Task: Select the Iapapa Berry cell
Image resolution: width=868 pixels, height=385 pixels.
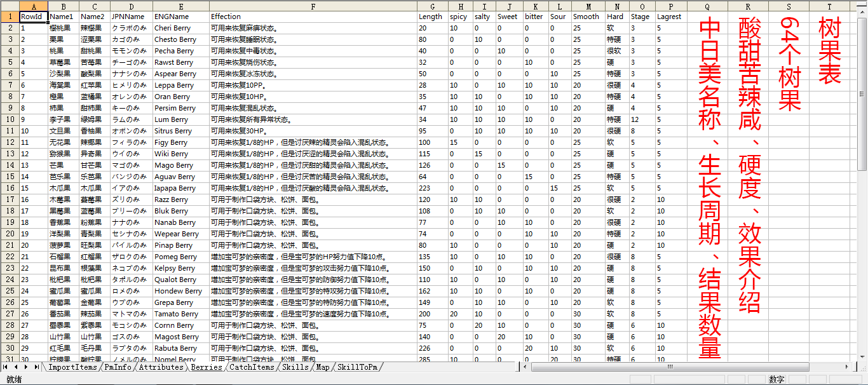Action: (181, 188)
